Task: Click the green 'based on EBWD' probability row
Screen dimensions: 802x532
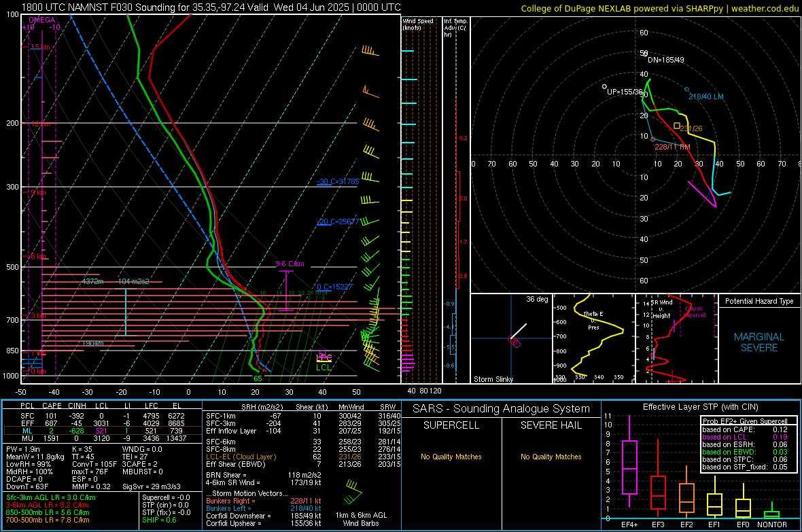Action: pos(744,452)
